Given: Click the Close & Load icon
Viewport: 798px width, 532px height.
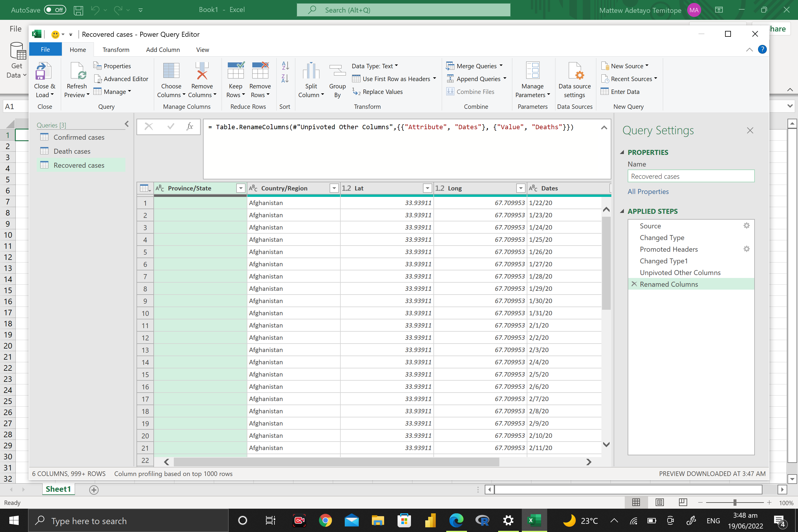Looking at the screenshot, I should [x=44, y=71].
